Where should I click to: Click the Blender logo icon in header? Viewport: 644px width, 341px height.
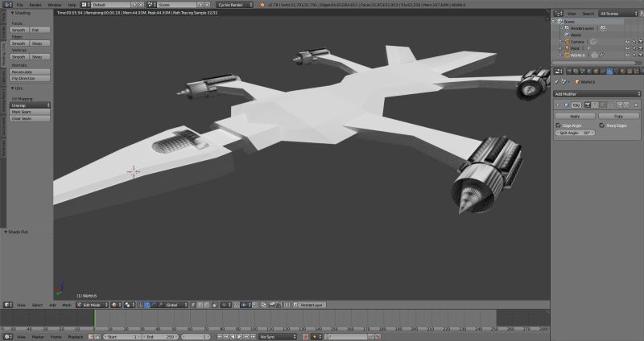coord(262,5)
